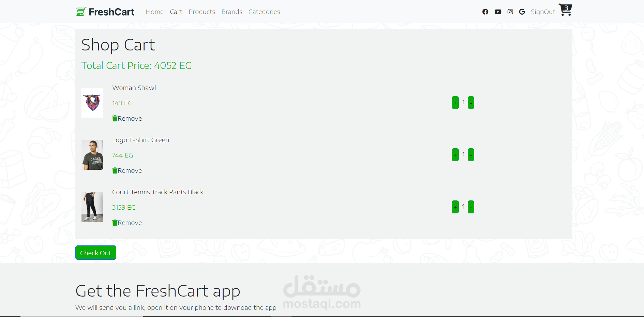The height and width of the screenshot is (317, 644).
Task: Open the Woman Shawl product thumbnail
Action: [x=92, y=103]
